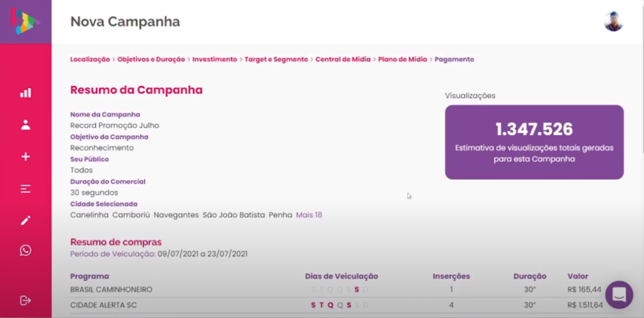
Task: Click the Reconhecimento objective text
Action: click(102, 147)
